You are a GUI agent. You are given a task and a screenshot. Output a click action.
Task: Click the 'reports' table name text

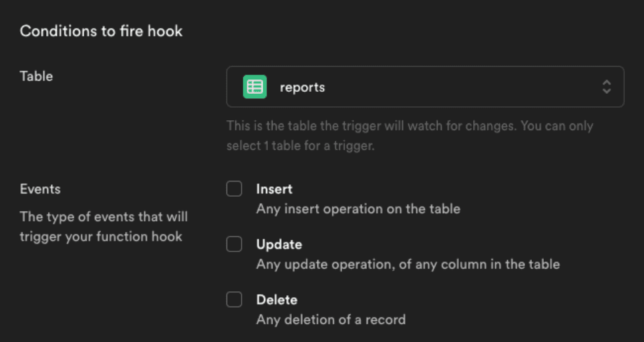[302, 87]
